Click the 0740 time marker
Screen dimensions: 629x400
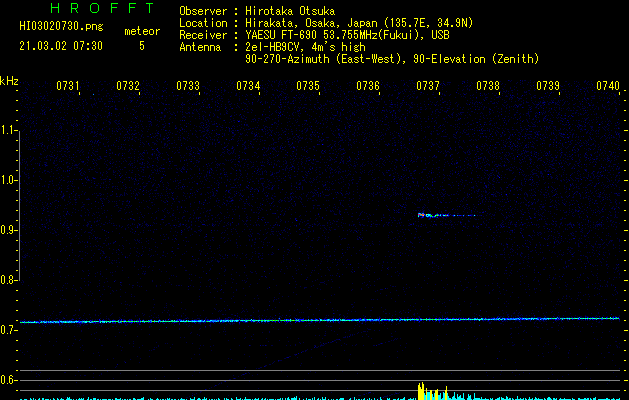point(608,86)
